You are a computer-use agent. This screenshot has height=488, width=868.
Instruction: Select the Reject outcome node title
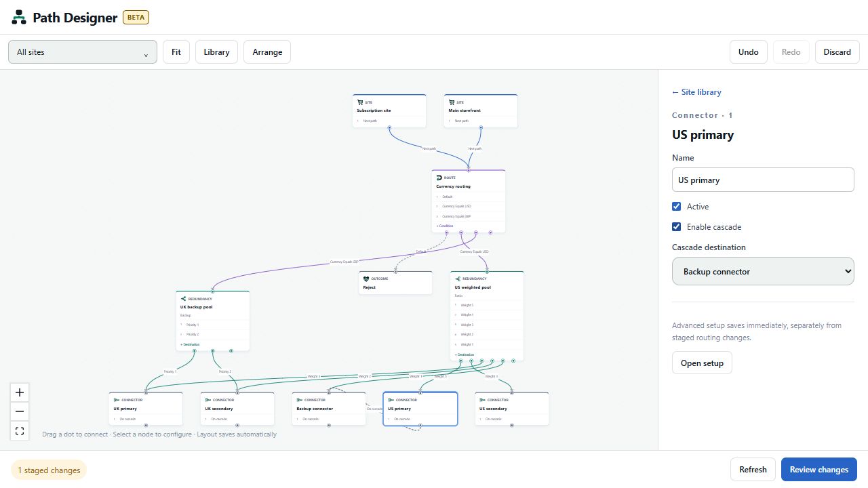(370, 287)
